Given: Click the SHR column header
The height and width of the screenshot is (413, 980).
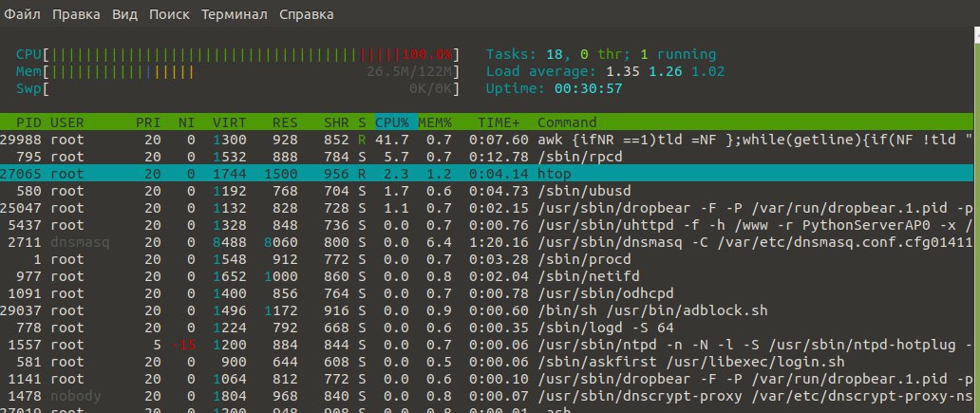Looking at the screenshot, I should click(336, 122).
